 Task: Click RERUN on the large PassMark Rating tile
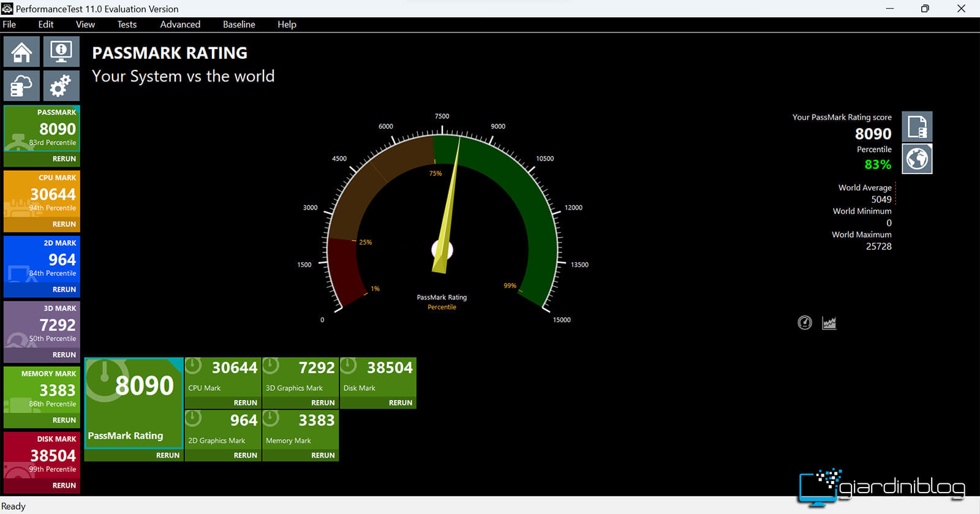168,455
